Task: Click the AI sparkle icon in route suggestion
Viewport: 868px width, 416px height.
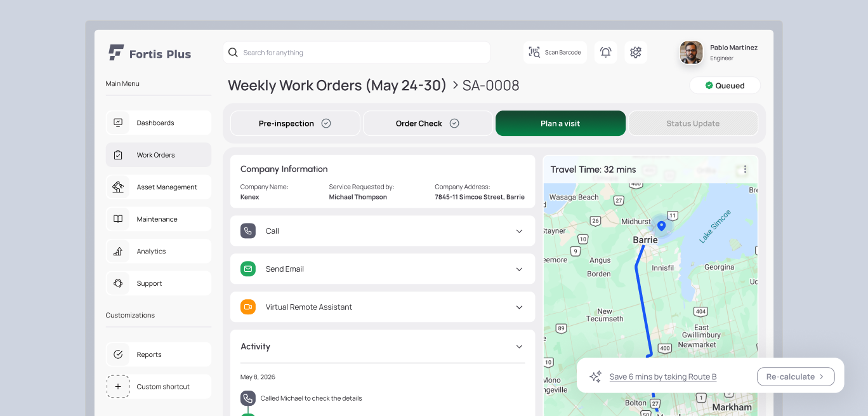Action: 595,377
